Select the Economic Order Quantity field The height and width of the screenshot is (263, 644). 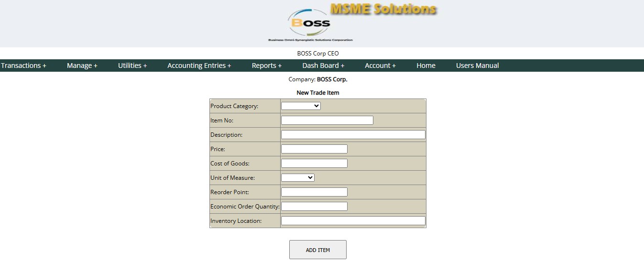(x=314, y=206)
